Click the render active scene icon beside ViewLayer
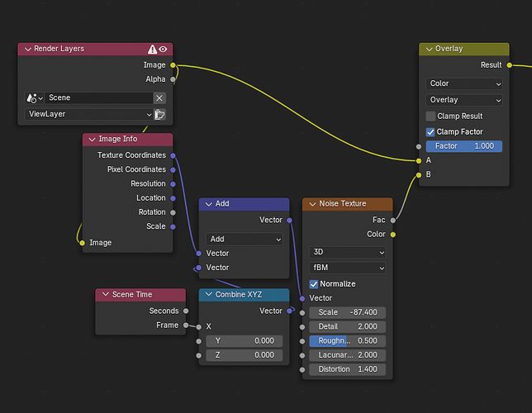 pyautogui.click(x=159, y=114)
